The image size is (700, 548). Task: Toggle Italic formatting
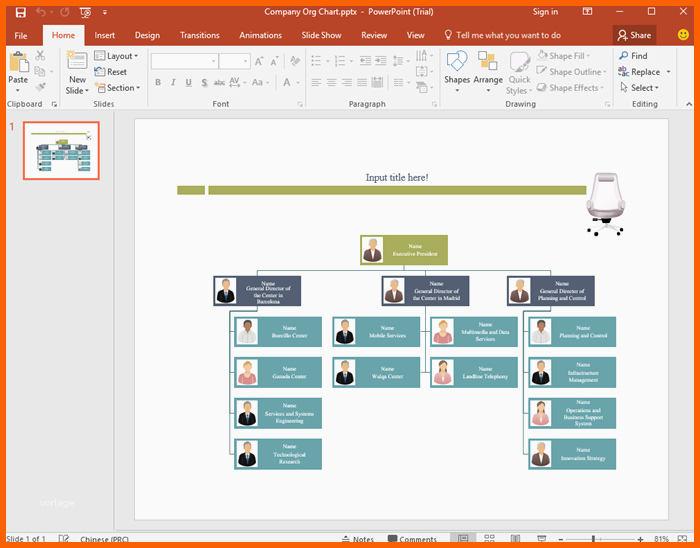pyautogui.click(x=173, y=82)
